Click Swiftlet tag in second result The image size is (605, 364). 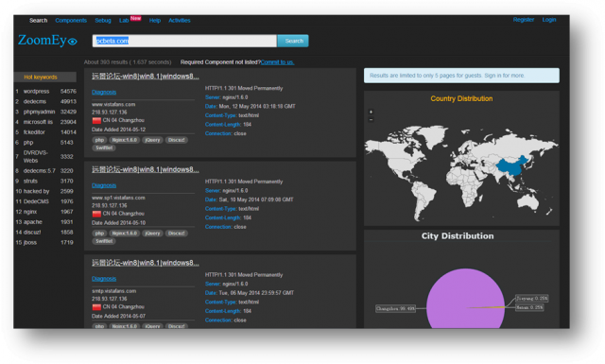tap(104, 241)
